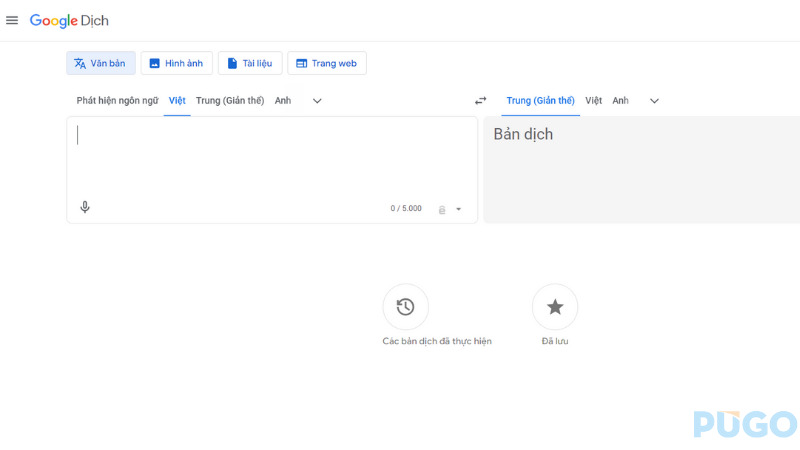The width and height of the screenshot is (800, 450).
Task: Switch to Hình ảnh image translation
Action: point(177,63)
